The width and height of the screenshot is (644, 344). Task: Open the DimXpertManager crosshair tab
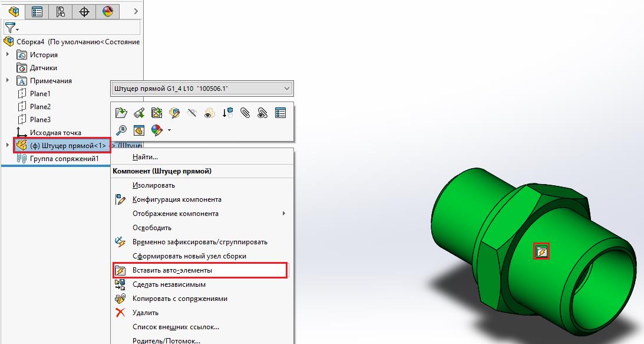click(x=84, y=12)
